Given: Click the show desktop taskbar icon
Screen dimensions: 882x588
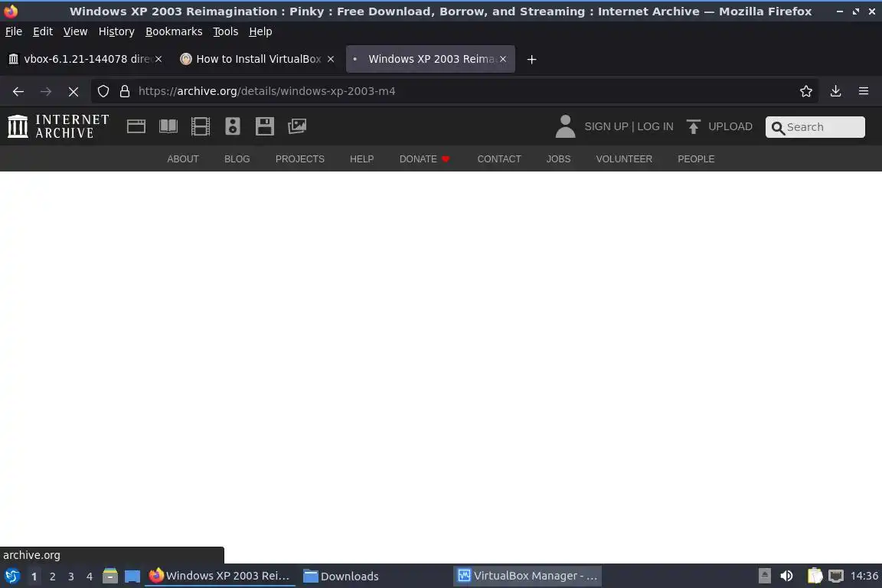Looking at the screenshot, I should pos(132,577).
